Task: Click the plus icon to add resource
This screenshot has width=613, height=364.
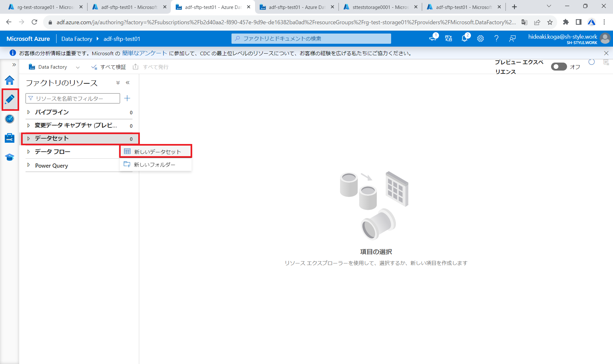Action: 127,98
